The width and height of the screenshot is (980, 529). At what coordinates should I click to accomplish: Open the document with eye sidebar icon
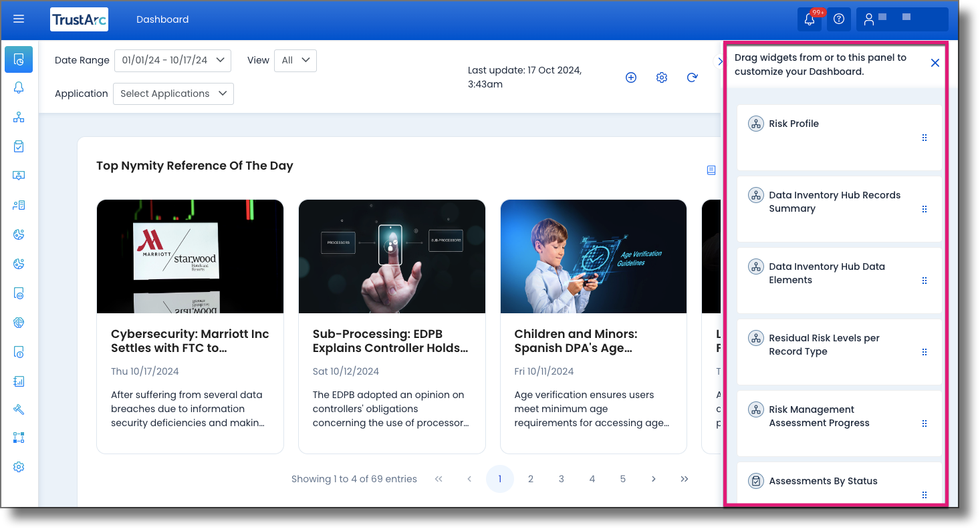coord(19,293)
